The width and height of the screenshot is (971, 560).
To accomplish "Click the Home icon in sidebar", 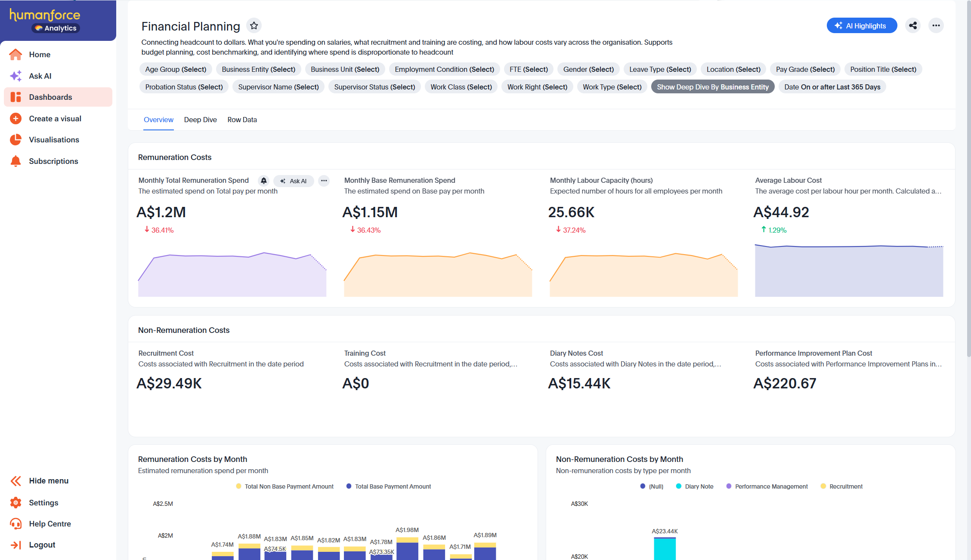I will point(16,55).
